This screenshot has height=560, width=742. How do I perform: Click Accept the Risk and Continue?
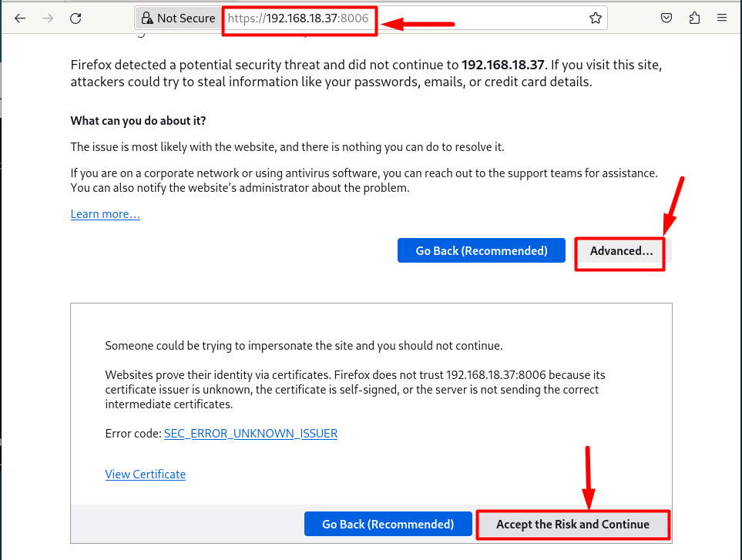click(572, 525)
